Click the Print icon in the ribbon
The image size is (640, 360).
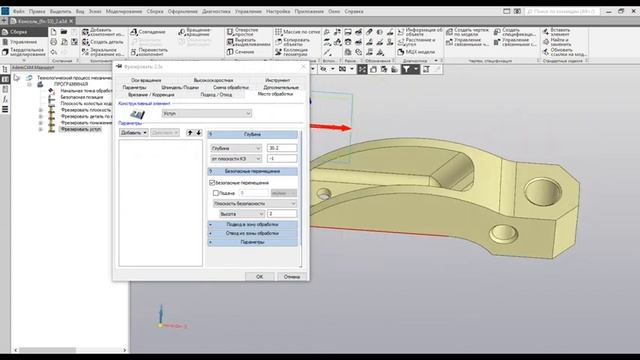[53, 42]
